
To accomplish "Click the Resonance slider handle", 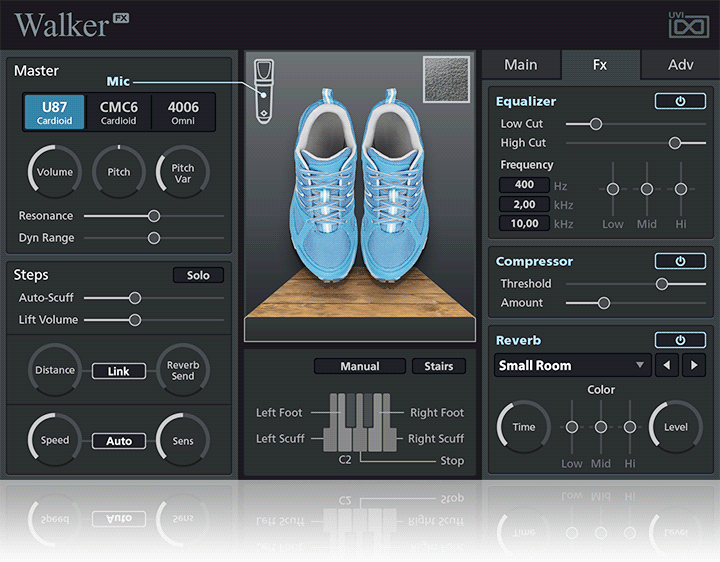I will (x=154, y=216).
